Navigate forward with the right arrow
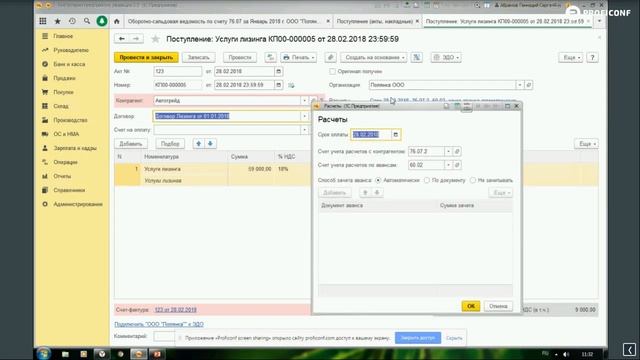This screenshot has width=640, height=360. pyautogui.click(x=136, y=38)
